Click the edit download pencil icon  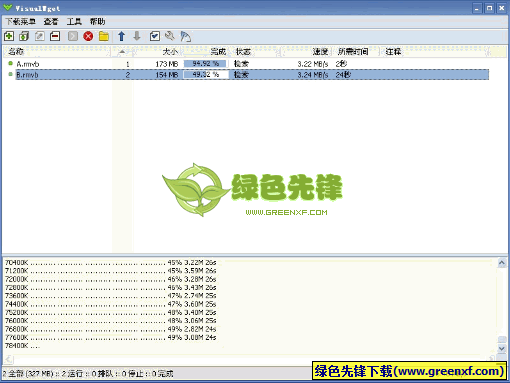coord(40,36)
